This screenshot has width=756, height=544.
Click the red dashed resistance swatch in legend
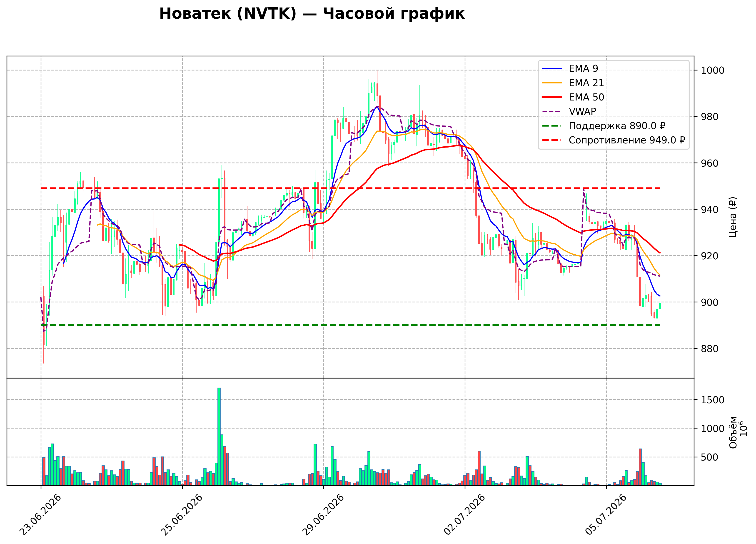[x=552, y=140]
